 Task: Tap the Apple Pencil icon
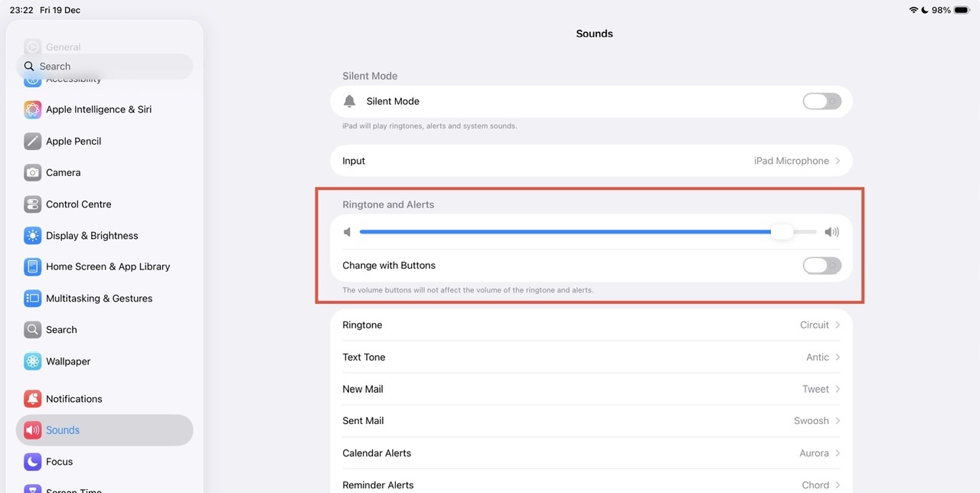click(32, 141)
